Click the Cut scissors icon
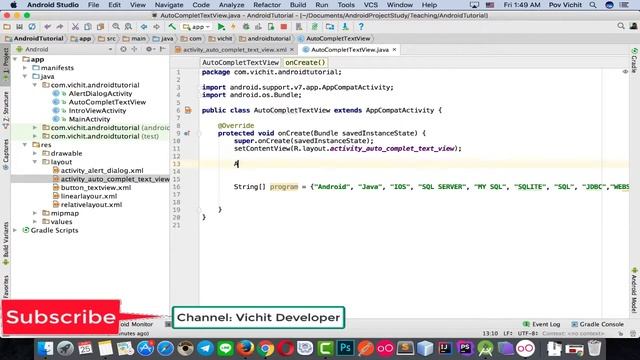 (x=75, y=27)
